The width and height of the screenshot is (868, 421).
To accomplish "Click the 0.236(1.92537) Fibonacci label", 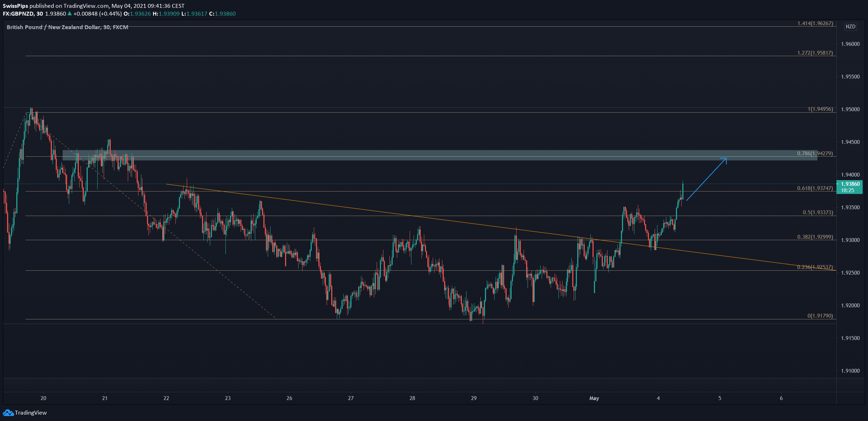I will coord(815,267).
